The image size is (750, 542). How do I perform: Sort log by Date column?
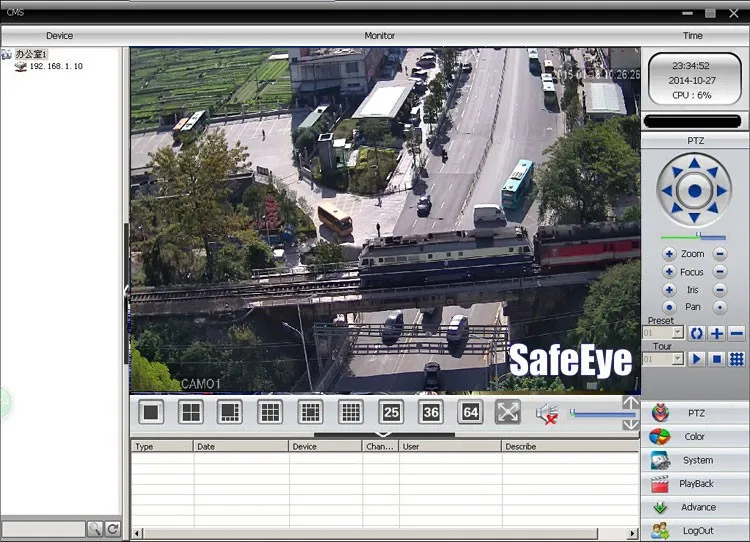tap(241, 446)
